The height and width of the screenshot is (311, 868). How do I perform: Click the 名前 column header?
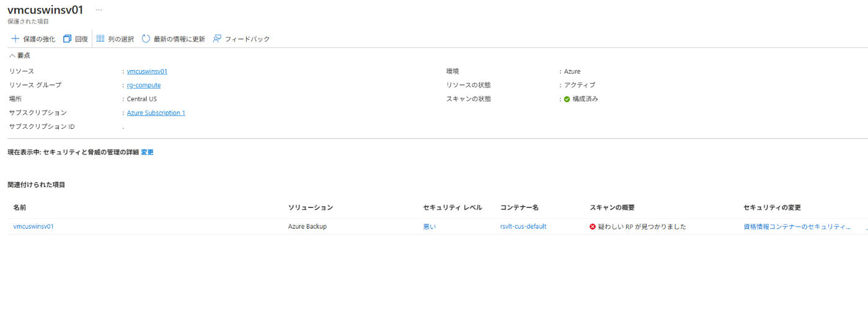point(20,208)
